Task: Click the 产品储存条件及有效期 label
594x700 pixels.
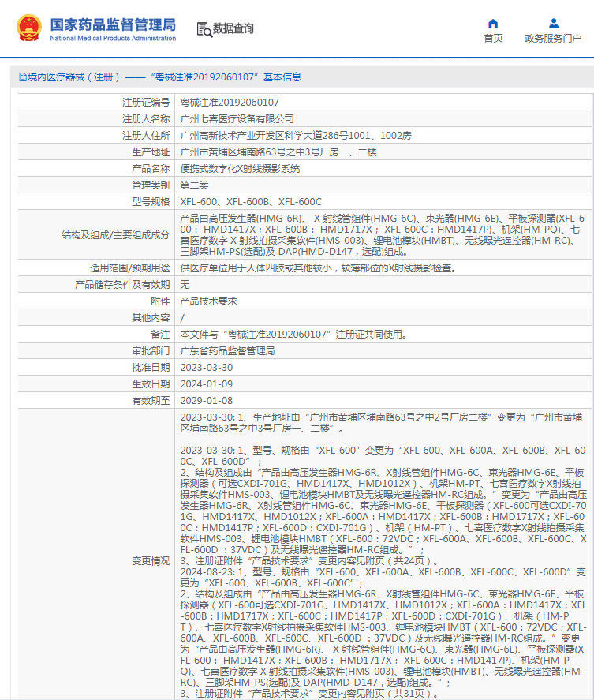Action: (x=122, y=285)
